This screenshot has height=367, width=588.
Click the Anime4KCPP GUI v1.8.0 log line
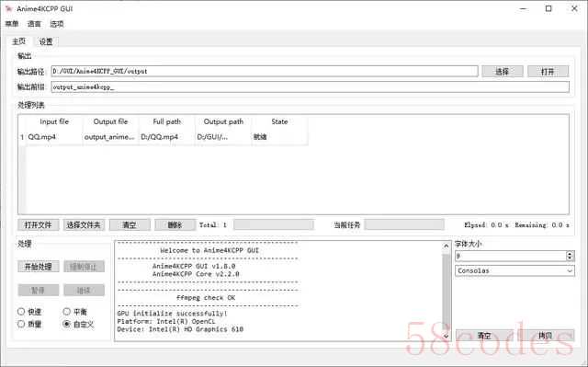[194, 266]
